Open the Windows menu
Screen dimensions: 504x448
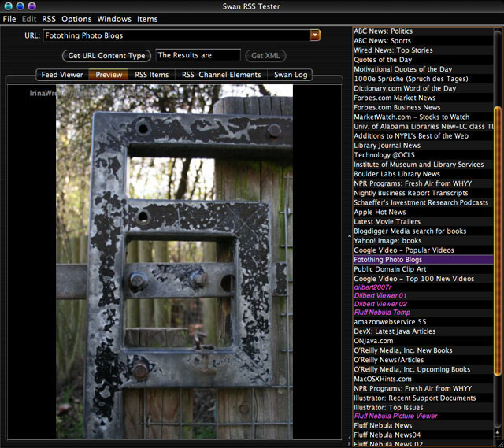click(114, 19)
